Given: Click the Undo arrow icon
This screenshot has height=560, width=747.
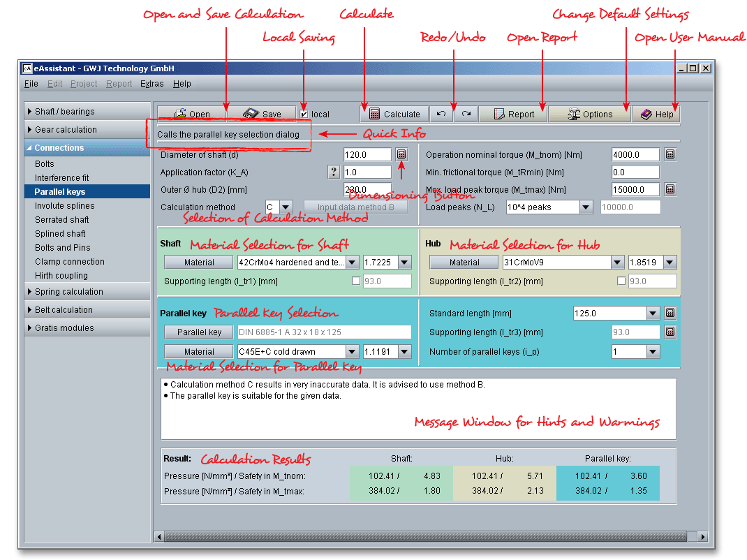Looking at the screenshot, I should coord(443,113).
